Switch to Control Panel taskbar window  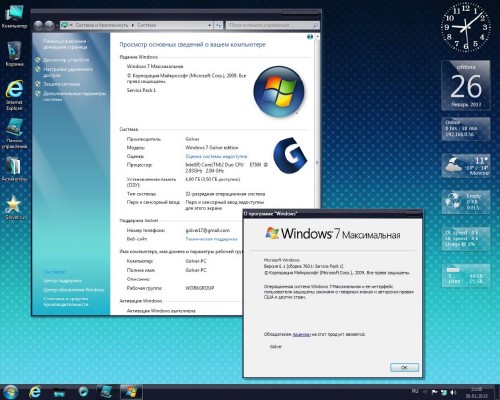coord(107,392)
